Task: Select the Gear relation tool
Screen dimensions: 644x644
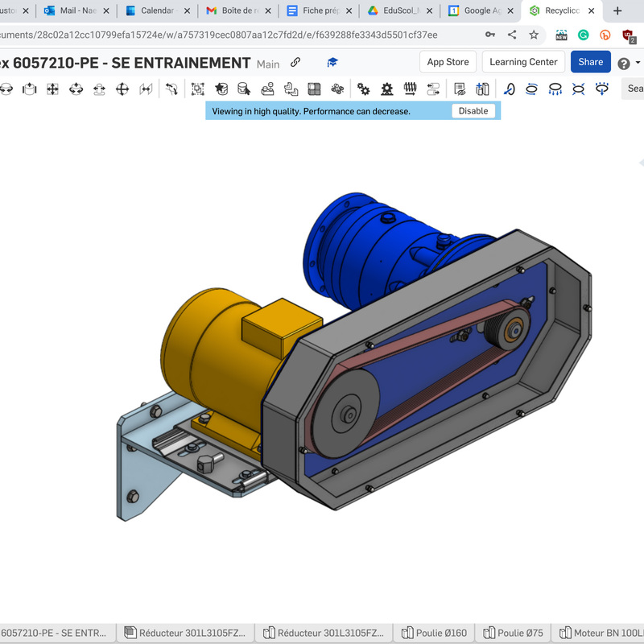Action: pos(363,89)
